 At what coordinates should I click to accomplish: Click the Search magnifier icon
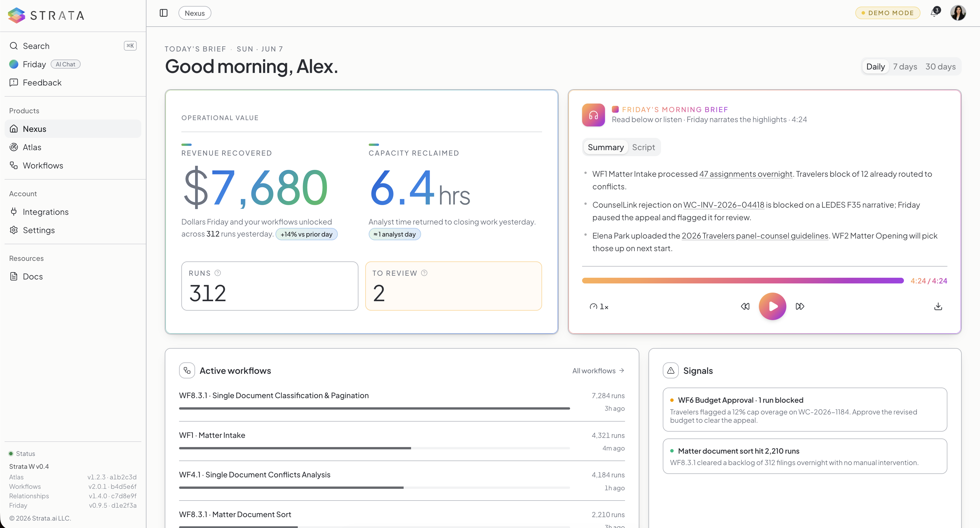pyautogui.click(x=14, y=46)
